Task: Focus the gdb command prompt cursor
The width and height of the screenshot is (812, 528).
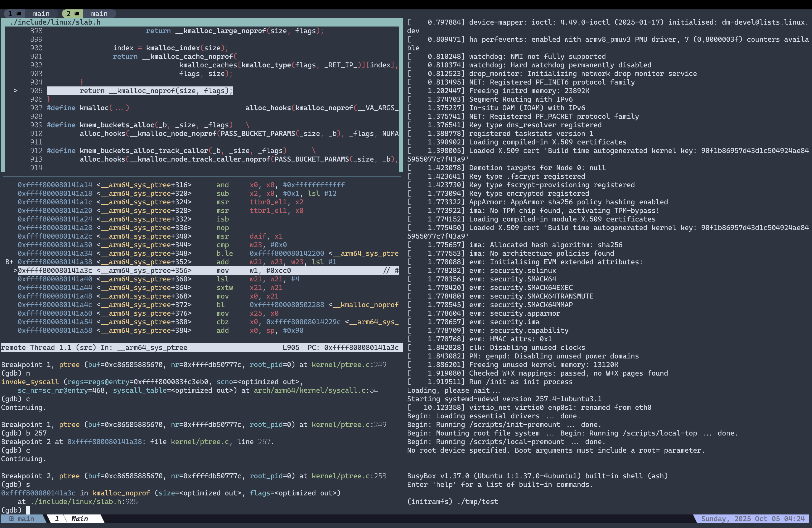Action: [x=28, y=510]
